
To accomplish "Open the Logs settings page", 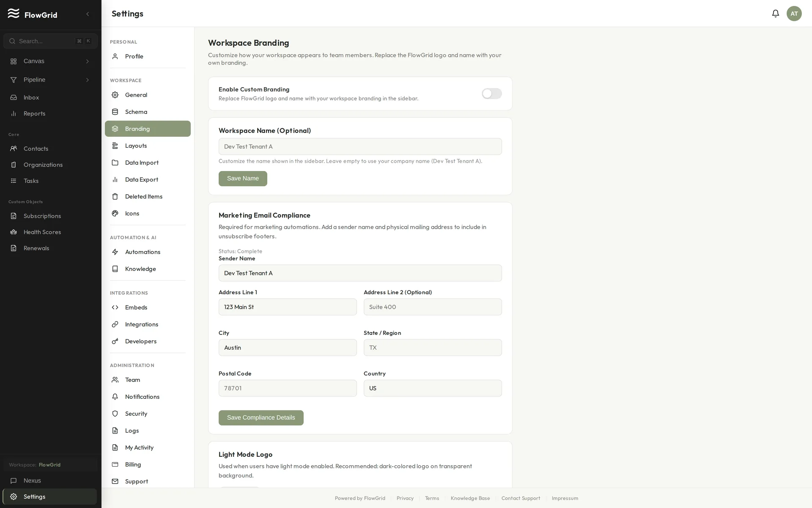I will tap(148, 431).
